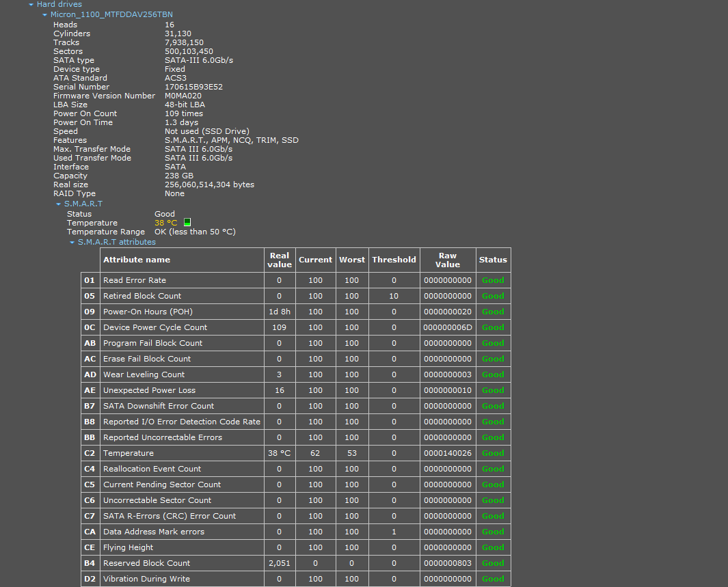Screen dimensions: 728x587
Task: Select the Read Error Rate attribute row
Action: coord(135,280)
